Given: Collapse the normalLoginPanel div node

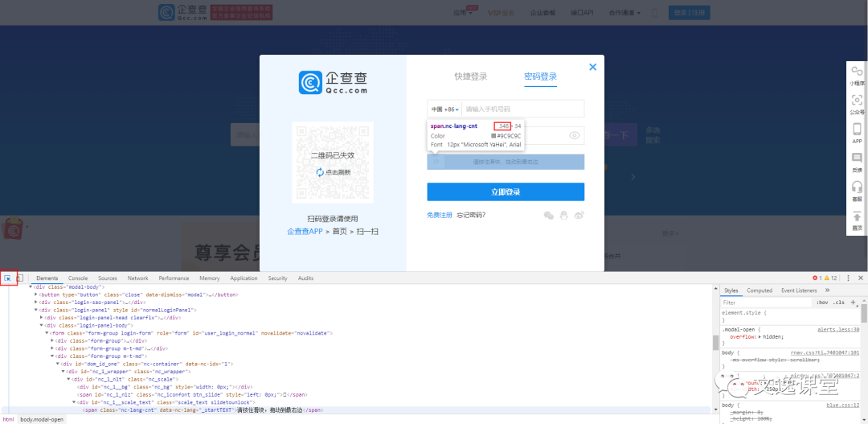Looking at the screenshot, I should pyautogui.click(x=36, y=311).
